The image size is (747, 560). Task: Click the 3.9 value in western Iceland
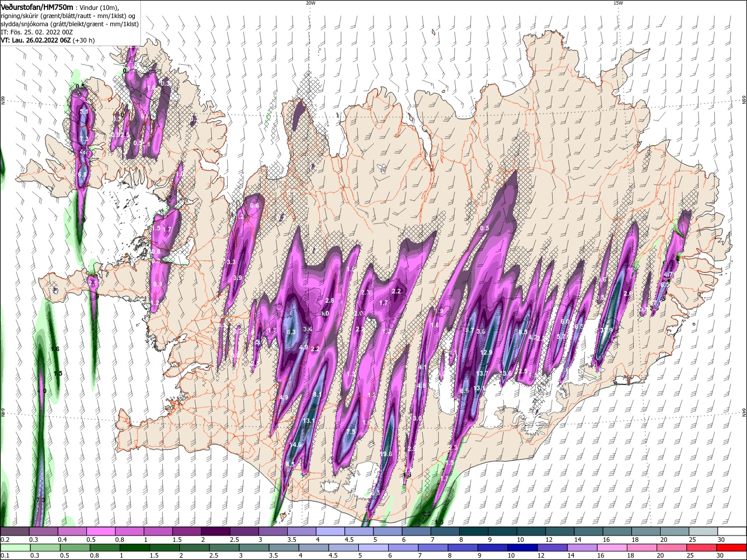point(237,278)
